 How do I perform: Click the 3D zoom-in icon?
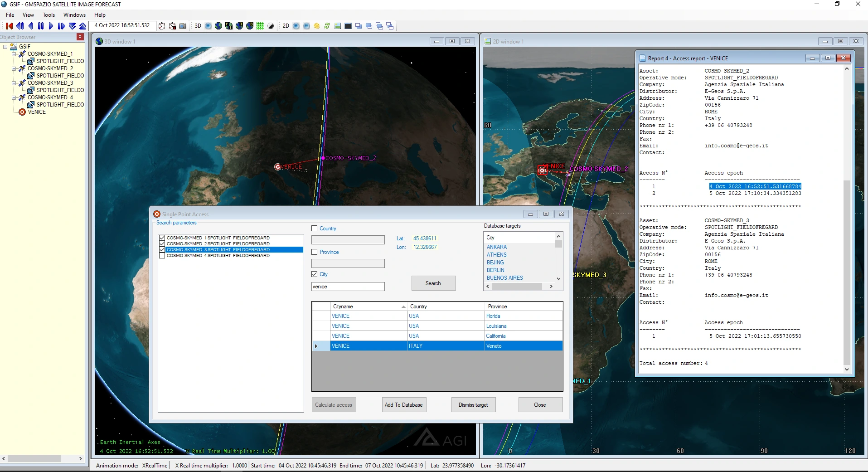(x=208, y=26)
